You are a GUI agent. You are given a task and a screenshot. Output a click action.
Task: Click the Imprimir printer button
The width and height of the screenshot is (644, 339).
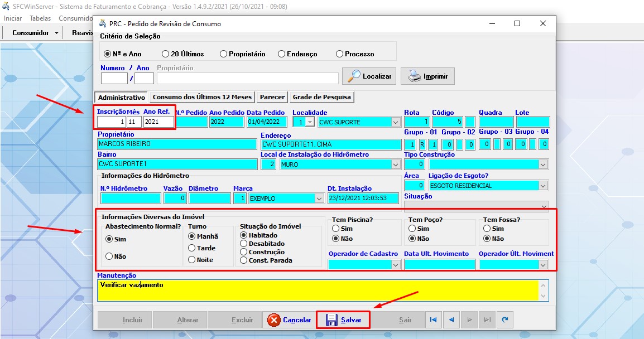click(427, 76)
